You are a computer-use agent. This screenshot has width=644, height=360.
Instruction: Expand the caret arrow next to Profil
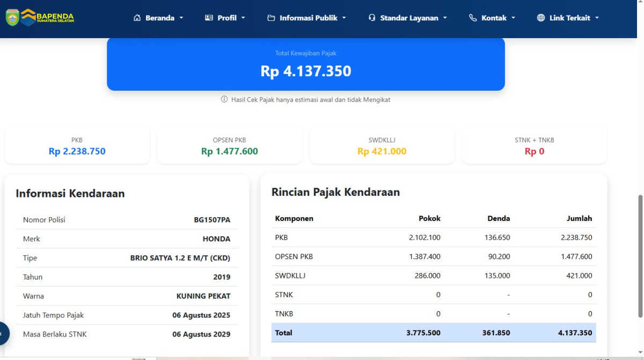[x=243, y=18]
